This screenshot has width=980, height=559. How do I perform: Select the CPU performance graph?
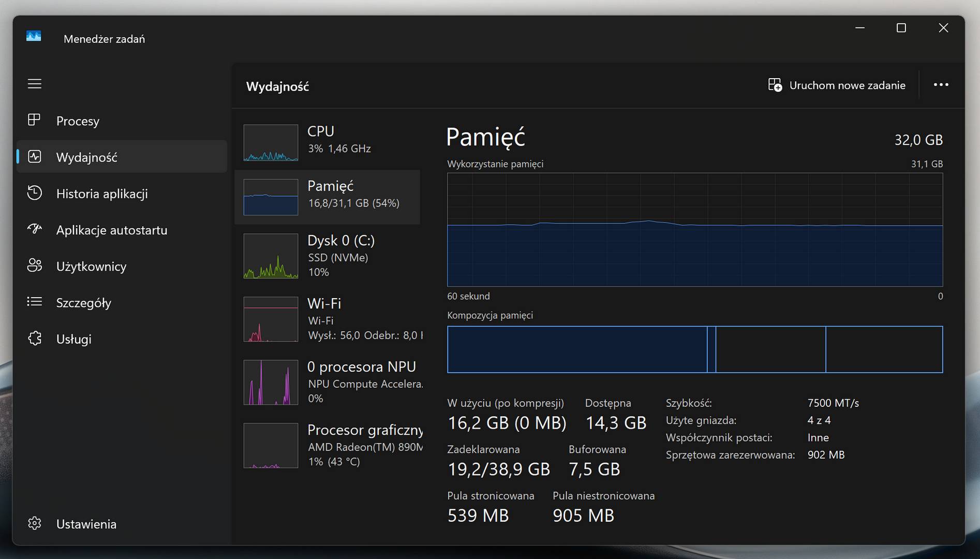point(271,142)
